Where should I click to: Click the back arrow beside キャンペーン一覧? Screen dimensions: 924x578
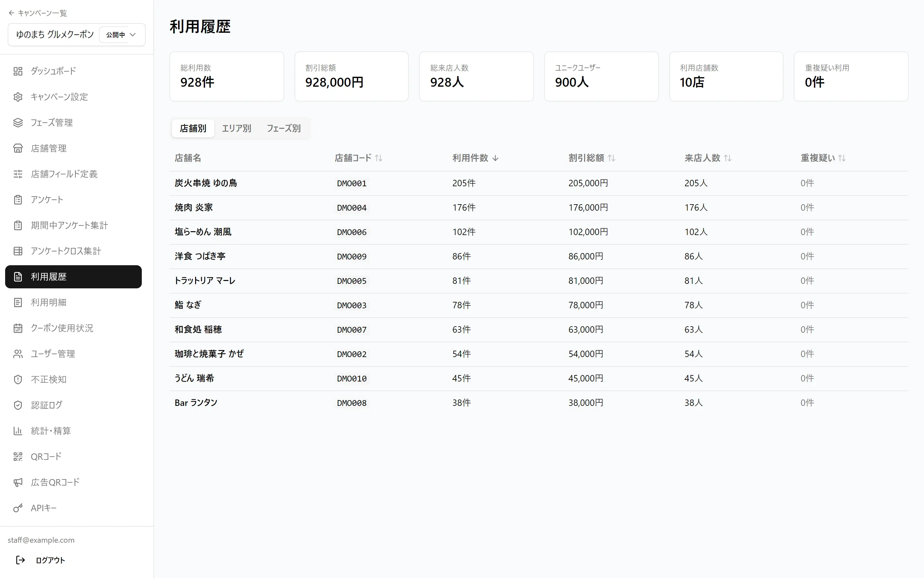coord(12,13)
